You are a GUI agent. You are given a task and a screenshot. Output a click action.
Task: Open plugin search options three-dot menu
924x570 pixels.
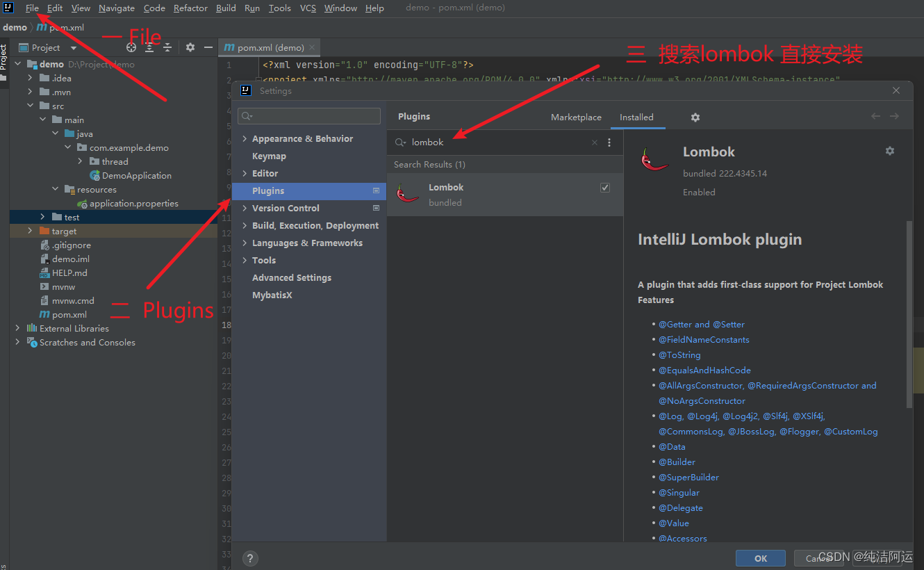(x=609, y=142)
